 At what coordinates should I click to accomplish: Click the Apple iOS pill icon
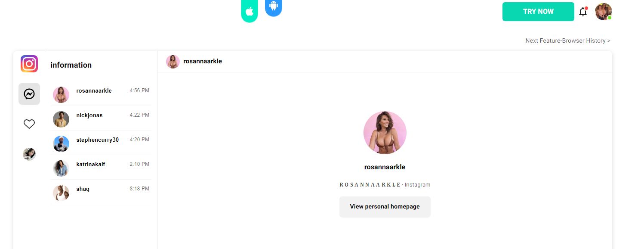[x=250, y=11]
